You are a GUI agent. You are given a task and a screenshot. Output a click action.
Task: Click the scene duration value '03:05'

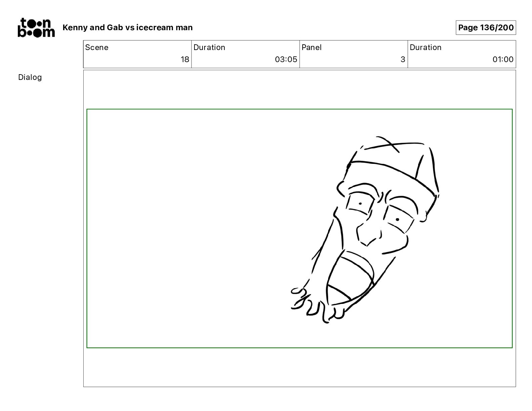pos(286,59)
